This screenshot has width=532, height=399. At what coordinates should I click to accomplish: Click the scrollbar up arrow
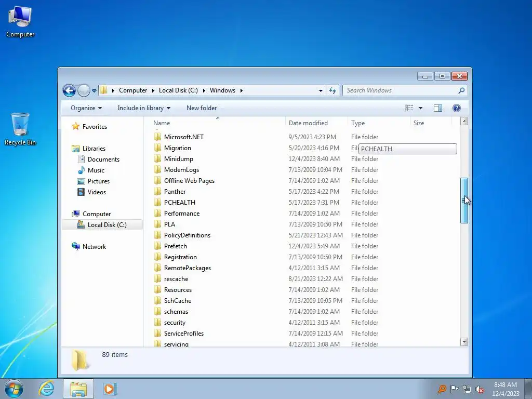(464, 121)
